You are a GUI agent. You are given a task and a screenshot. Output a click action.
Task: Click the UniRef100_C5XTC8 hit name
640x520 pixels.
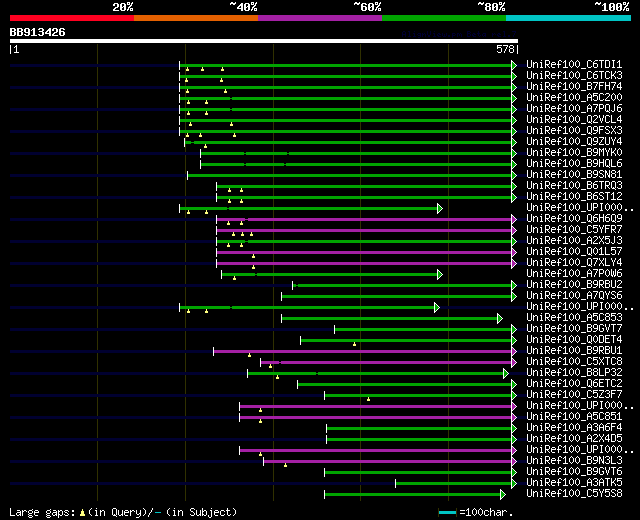(x=574, y=362)
